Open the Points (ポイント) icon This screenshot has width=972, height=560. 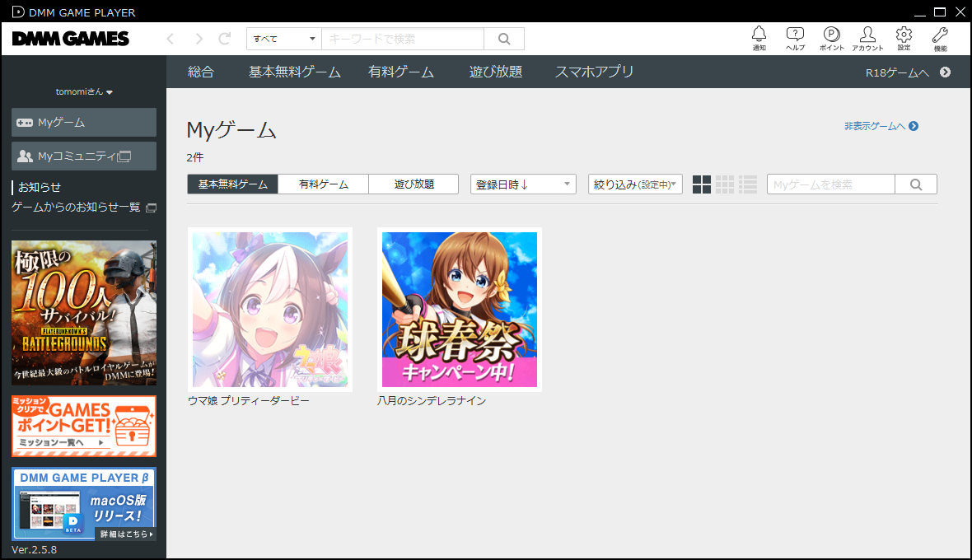point(831,38)
